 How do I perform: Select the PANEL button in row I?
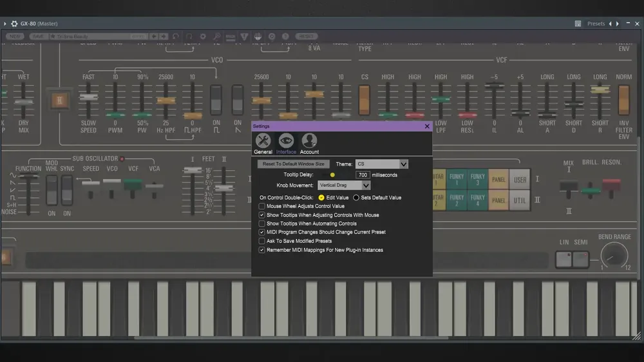tap(498, 180)
